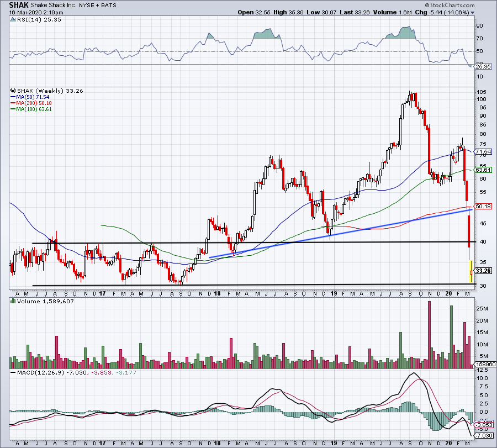
Task: Click the Volume 1,589,607 legend label
Action: (45, 302)
